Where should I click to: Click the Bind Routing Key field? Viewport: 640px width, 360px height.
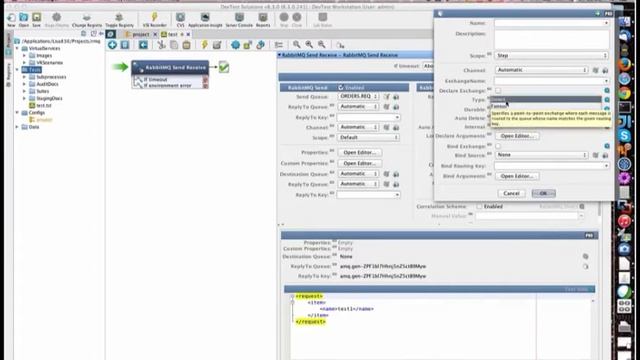(551, 166)
